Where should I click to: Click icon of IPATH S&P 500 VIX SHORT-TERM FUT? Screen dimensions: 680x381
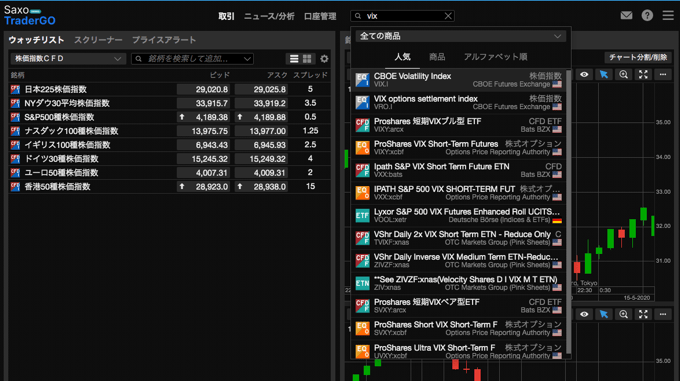(362, 193)
